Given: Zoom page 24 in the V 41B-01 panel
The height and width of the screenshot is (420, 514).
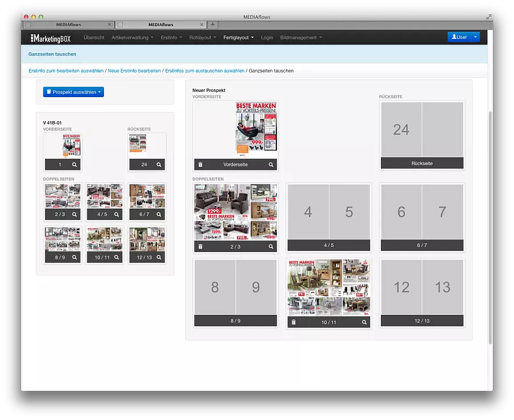Looking at the screenshot, I should click(159, 165).
